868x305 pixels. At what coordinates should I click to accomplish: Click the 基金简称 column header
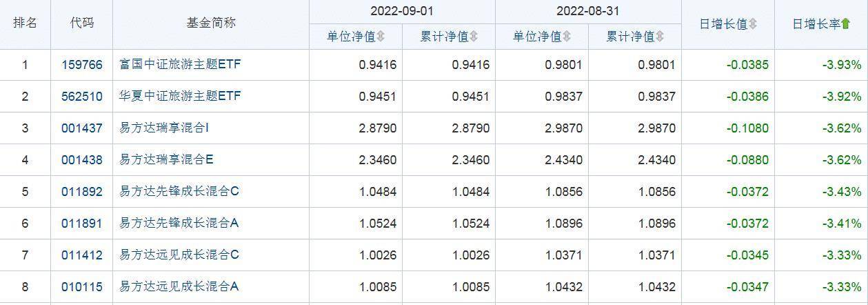click(211, 23)
